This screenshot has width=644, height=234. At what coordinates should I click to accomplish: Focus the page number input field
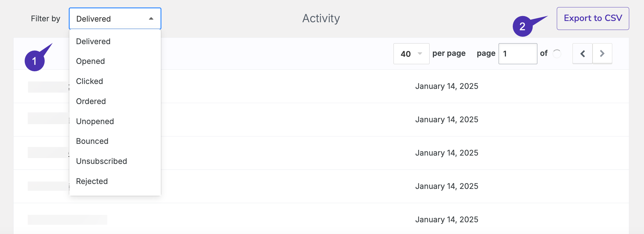tap(518, 54)
